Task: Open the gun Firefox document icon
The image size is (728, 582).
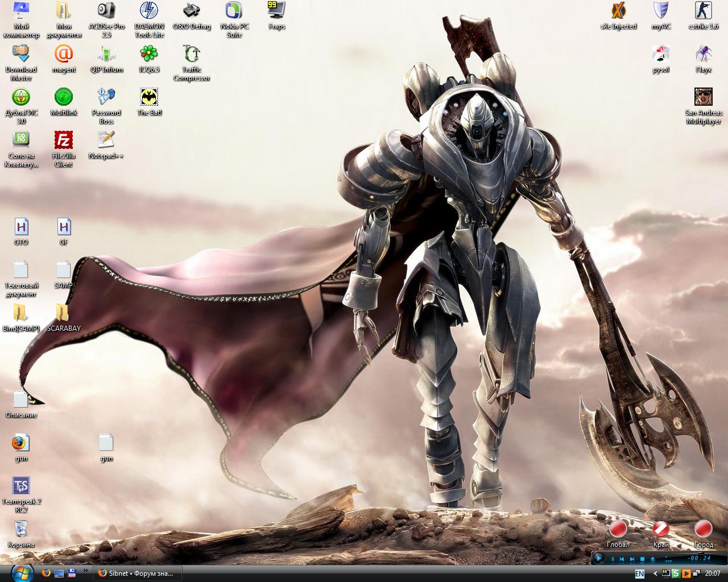Action: (x=21, y=447)
